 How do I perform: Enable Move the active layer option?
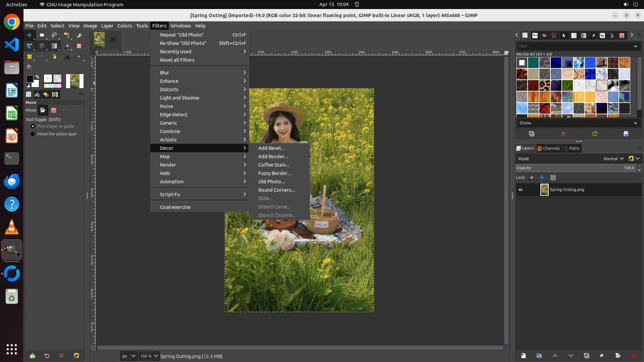(33, 134)
